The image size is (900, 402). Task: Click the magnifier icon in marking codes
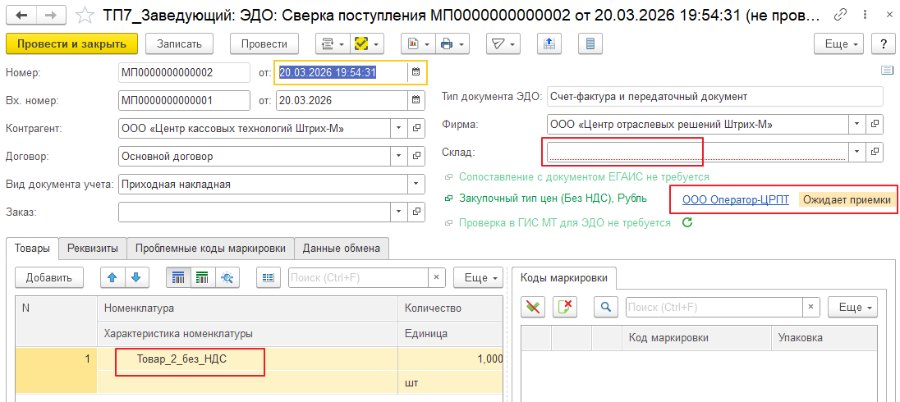point(605,307)
